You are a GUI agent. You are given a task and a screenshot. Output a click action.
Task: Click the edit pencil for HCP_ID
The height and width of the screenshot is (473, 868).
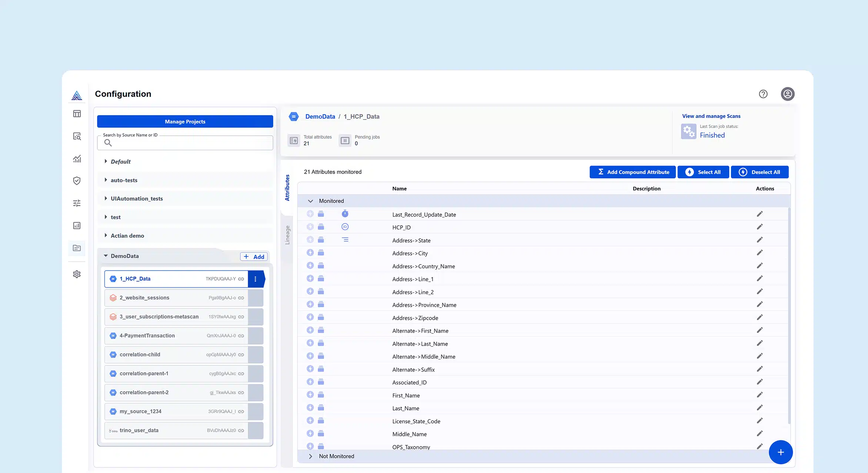759,227
